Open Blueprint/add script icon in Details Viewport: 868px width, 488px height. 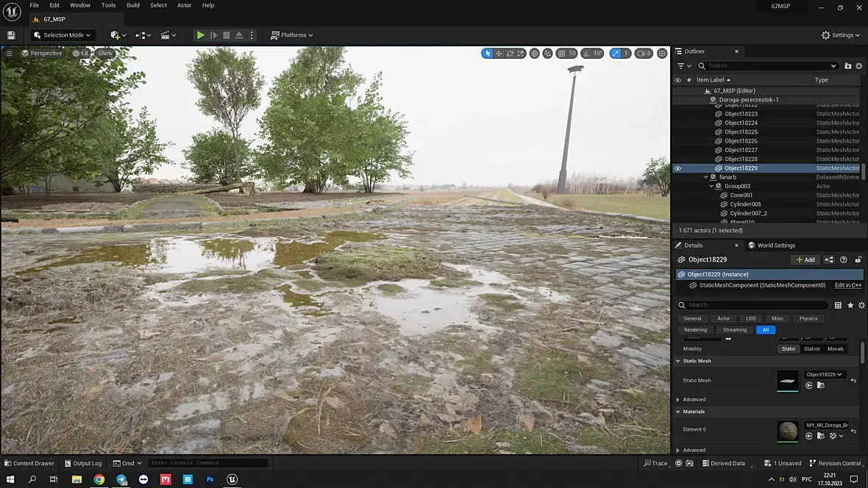[829, 259]
